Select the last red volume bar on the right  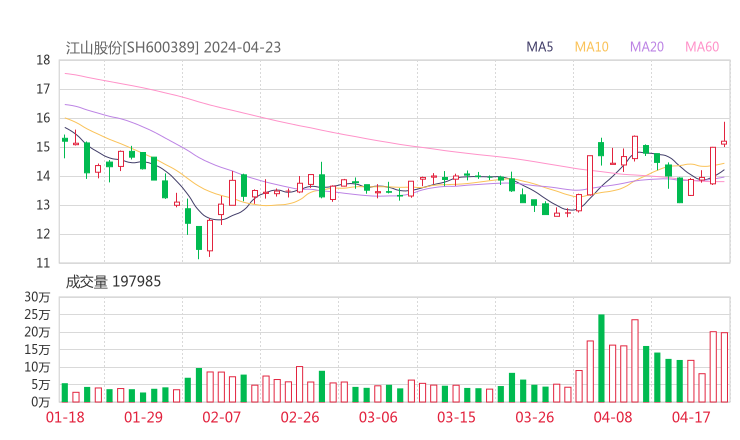point(724,367)
